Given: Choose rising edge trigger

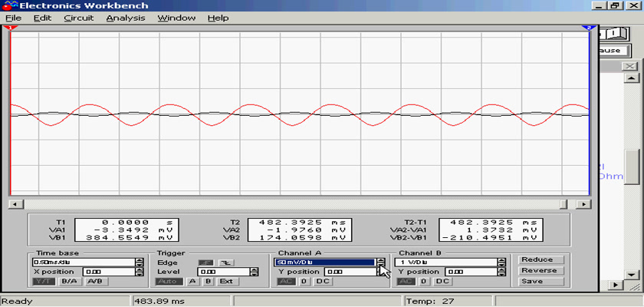Looking at the screenshot, I should (x=206, y=262).
